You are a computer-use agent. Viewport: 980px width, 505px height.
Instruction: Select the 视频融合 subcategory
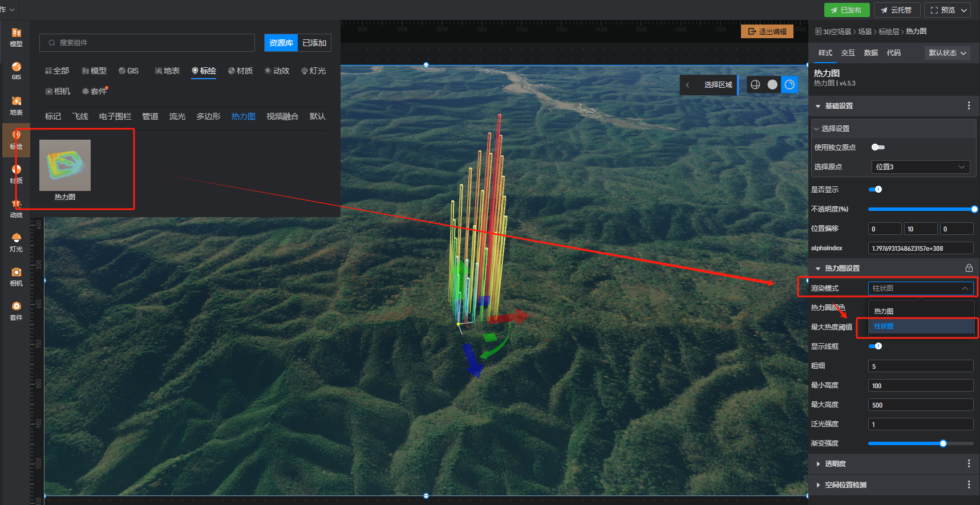(x=282, y=116)
